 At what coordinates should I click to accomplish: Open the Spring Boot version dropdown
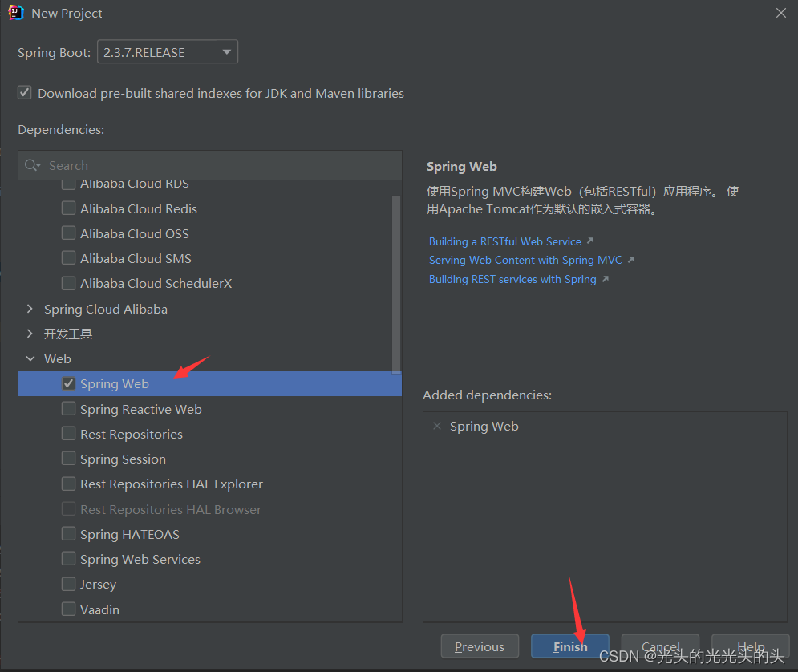pyautogui.click(x=228, y=51)
